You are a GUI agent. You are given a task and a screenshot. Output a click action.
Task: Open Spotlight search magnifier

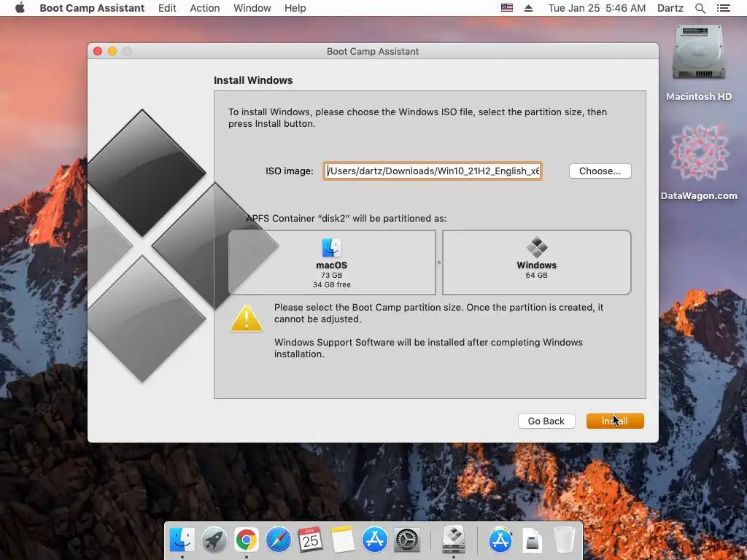(x=700, y=8)
